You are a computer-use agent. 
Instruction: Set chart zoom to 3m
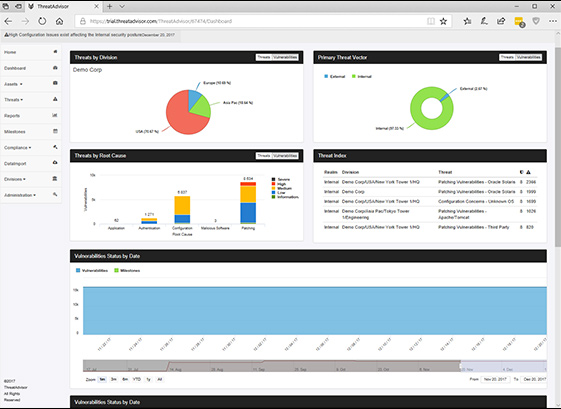pos(114,379)
